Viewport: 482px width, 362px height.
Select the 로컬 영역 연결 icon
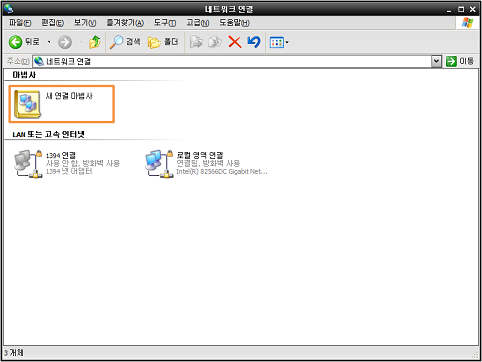(159, 164)
